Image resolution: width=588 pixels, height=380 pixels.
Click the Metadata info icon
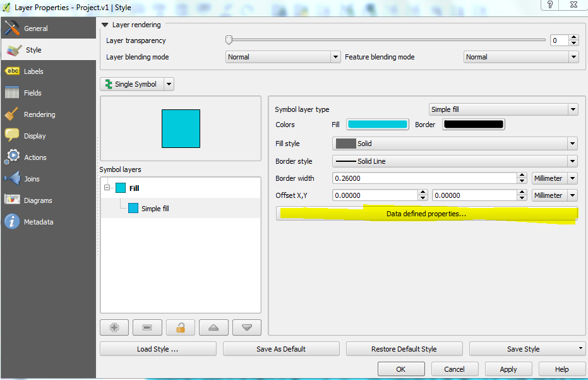(11, 221)
